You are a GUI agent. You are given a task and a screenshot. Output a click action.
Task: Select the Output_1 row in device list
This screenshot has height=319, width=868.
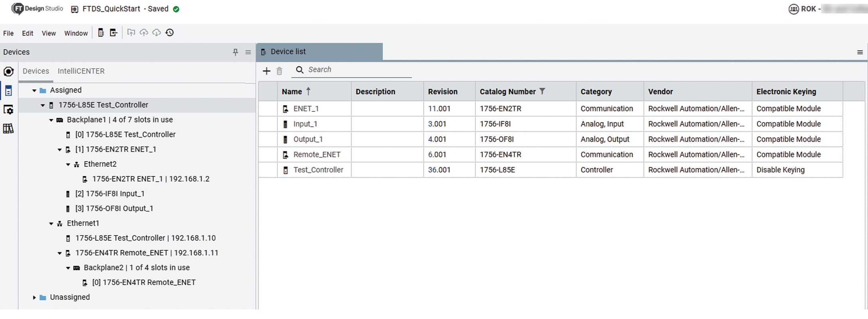(551, 139)
